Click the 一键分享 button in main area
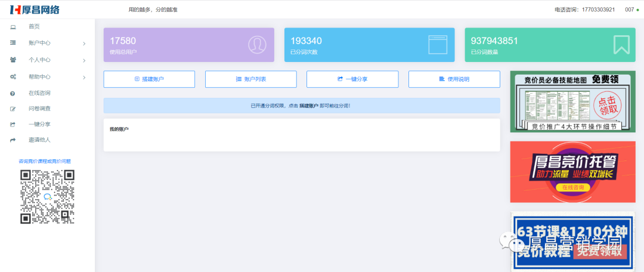 [352, 79]
